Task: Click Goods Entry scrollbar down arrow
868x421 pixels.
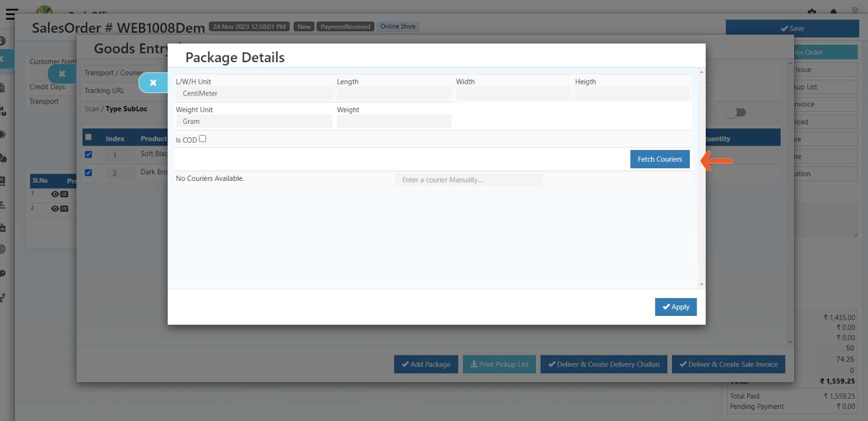Action: (x=790, y=342)
